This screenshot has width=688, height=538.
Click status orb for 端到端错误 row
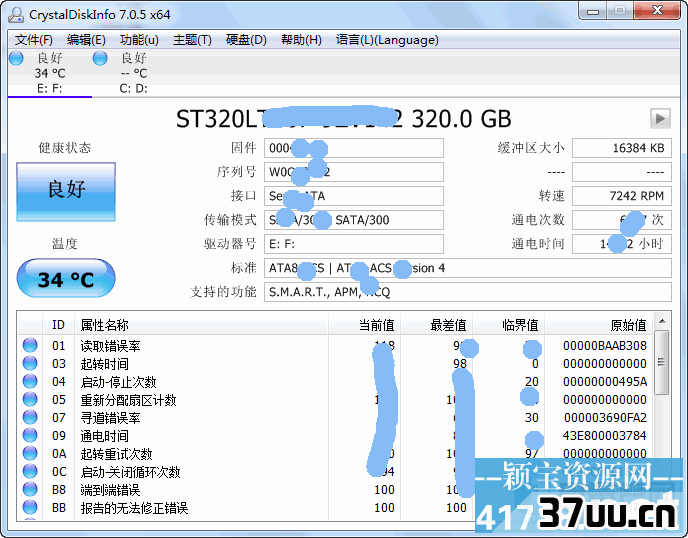[30, 489]
